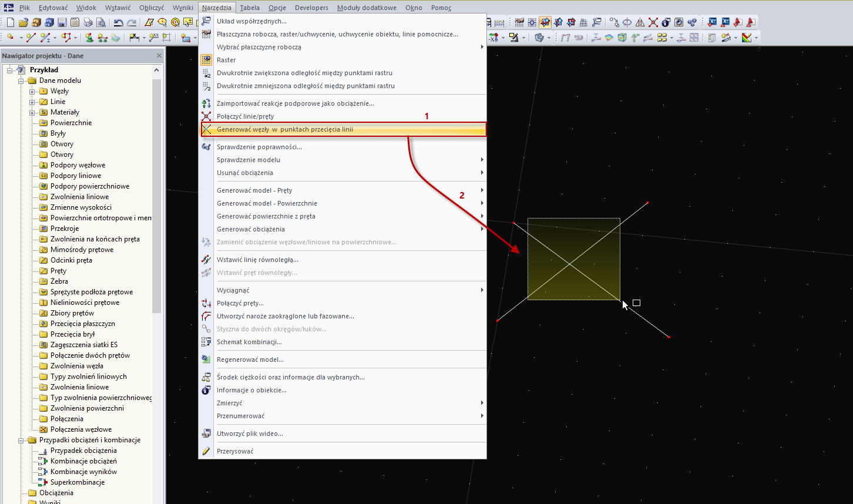Viewport: 853px width, 504px height.
Task: Click the microscope display icon
Action: pos(514,37)
